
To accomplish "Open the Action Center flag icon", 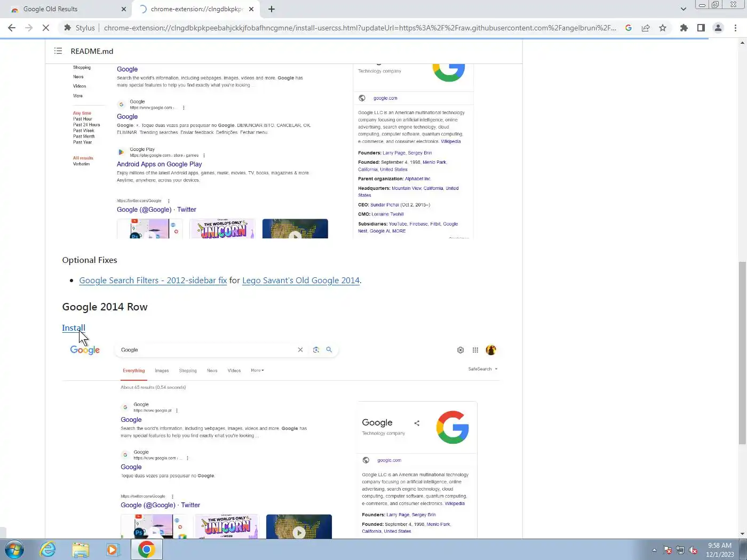I will pos(667,550).
